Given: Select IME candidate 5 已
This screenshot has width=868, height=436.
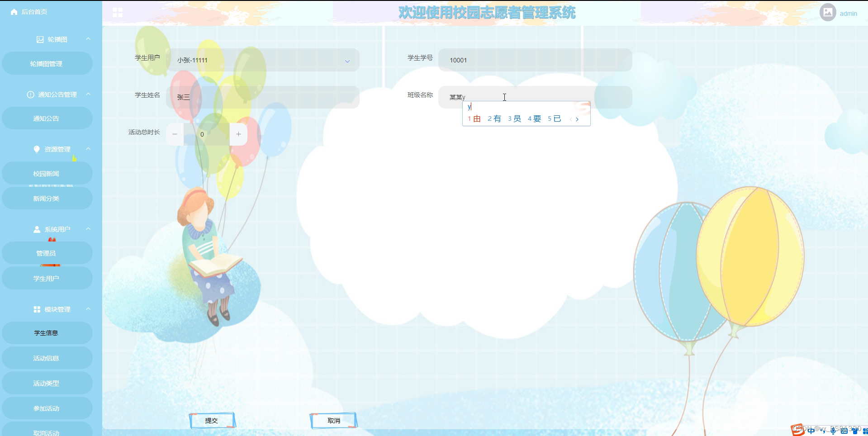Looking at the screenshot, I should (554, 118).
